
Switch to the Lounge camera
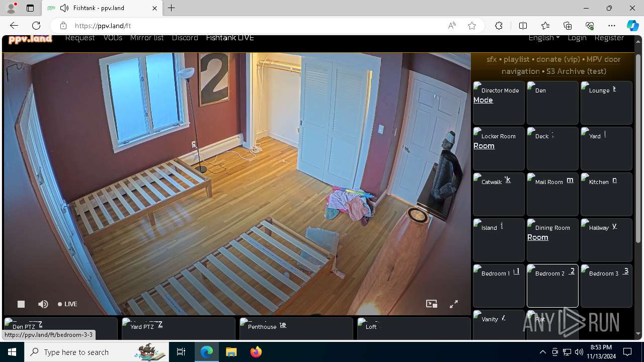pyautogui.click(x=606, y=103)
